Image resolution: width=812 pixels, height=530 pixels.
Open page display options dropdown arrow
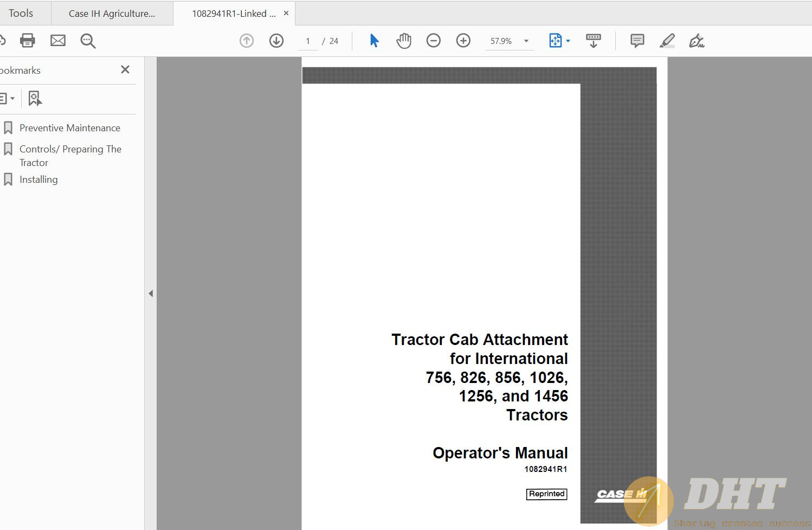(x=568, y=41)
